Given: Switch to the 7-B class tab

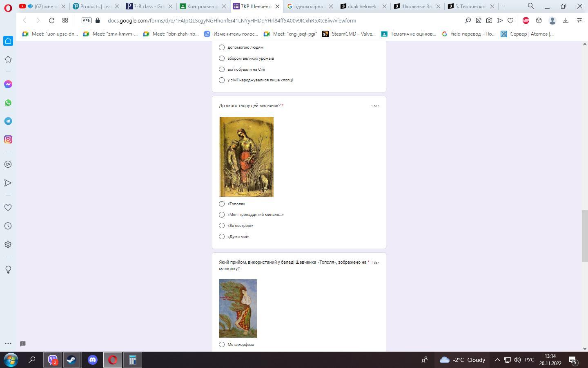Looking at the screenshot, I should tap(149, 6).
